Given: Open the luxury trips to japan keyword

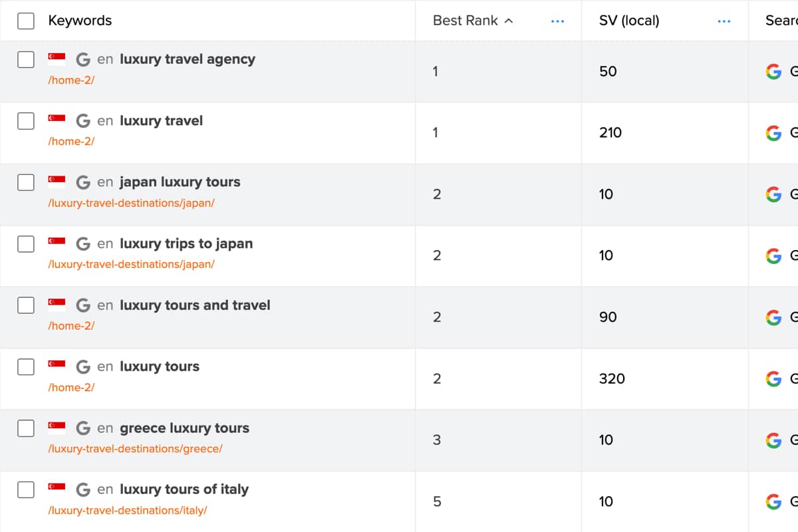Looking at the screenshot, I should [186, 243].
